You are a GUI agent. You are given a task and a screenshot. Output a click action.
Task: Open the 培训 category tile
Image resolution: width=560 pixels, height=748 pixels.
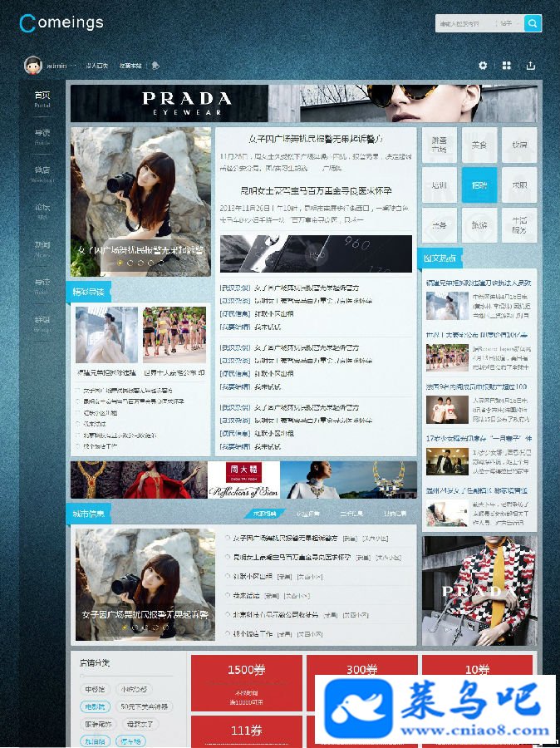(439, 185)
